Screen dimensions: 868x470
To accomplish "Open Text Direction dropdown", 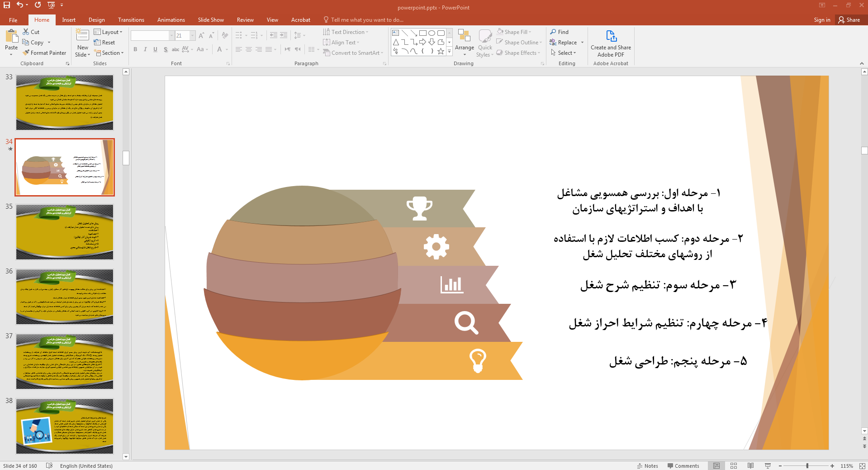I will [x=346, y=32].
